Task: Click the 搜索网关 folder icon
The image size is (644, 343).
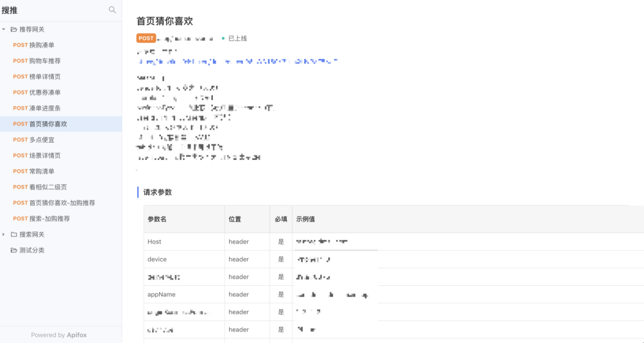Action: pos(14,234)
